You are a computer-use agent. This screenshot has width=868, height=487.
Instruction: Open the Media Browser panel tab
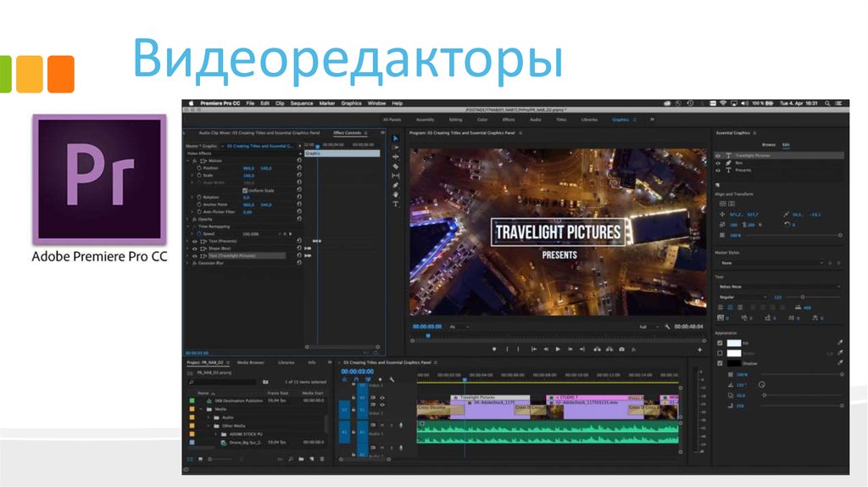pos(250,362)
